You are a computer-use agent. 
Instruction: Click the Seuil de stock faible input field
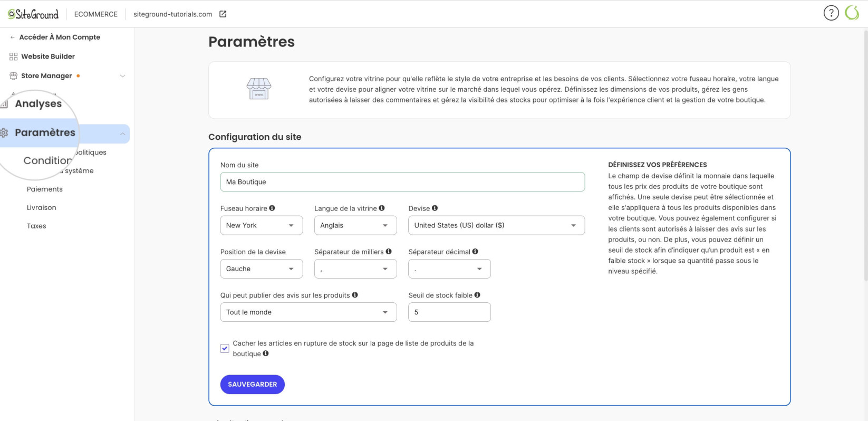point(449,312)
